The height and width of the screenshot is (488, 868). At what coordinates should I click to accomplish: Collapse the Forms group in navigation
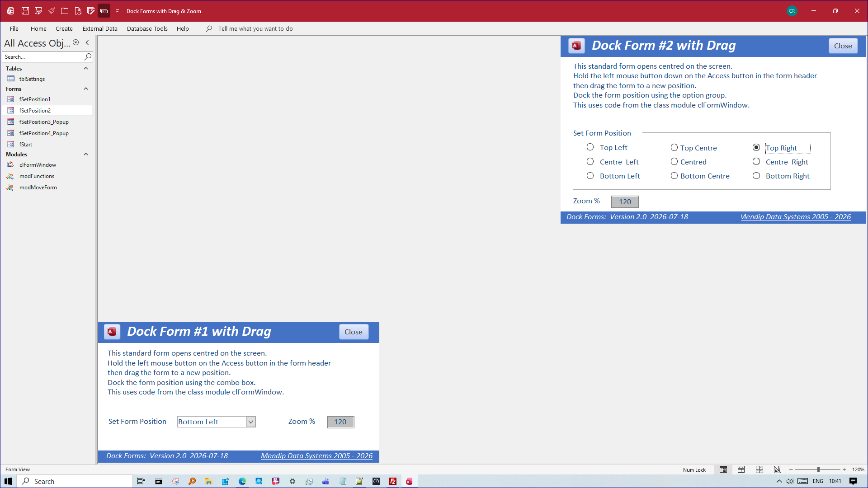[x=86, y=89]
